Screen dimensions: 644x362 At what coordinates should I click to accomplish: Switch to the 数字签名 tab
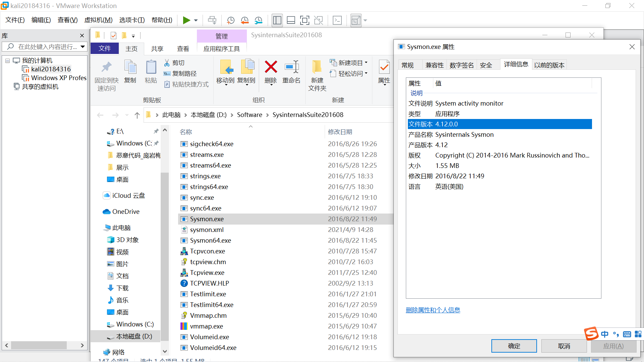(462, 65)
